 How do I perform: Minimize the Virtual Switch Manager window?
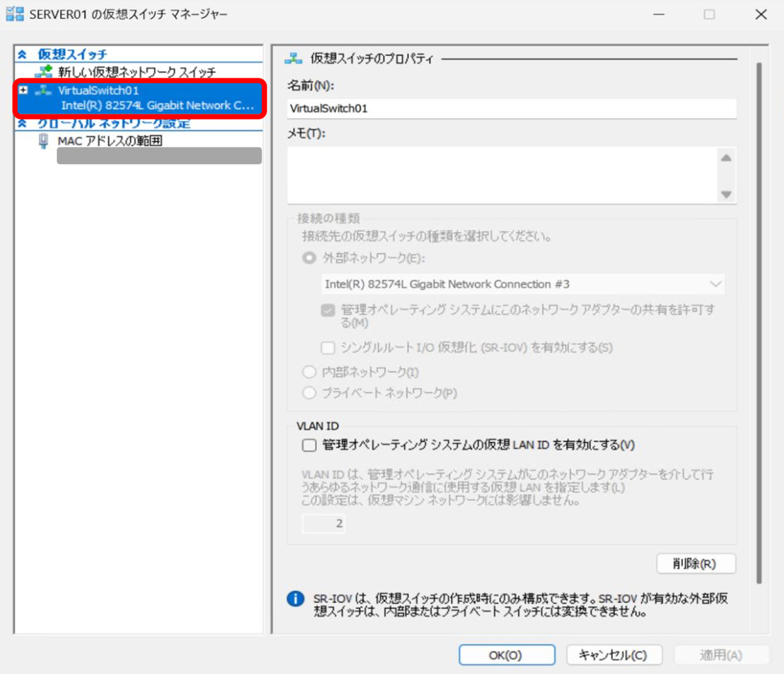coord(659,14)
